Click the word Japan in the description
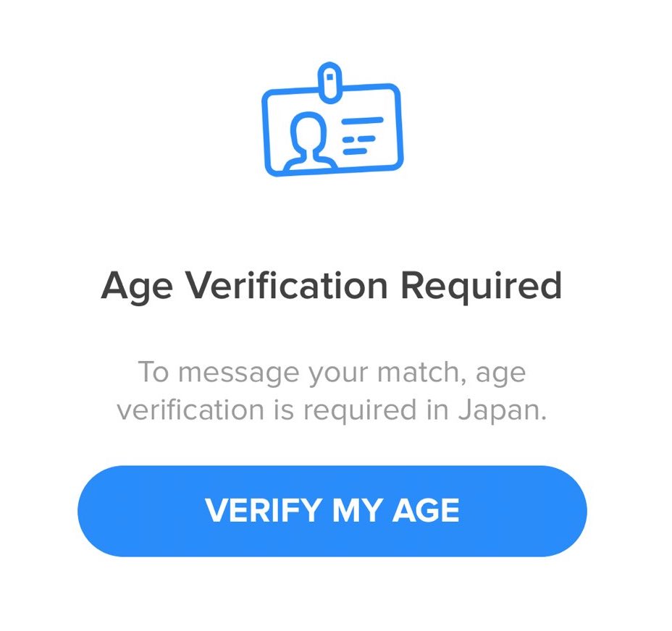 tap(501, 410)
